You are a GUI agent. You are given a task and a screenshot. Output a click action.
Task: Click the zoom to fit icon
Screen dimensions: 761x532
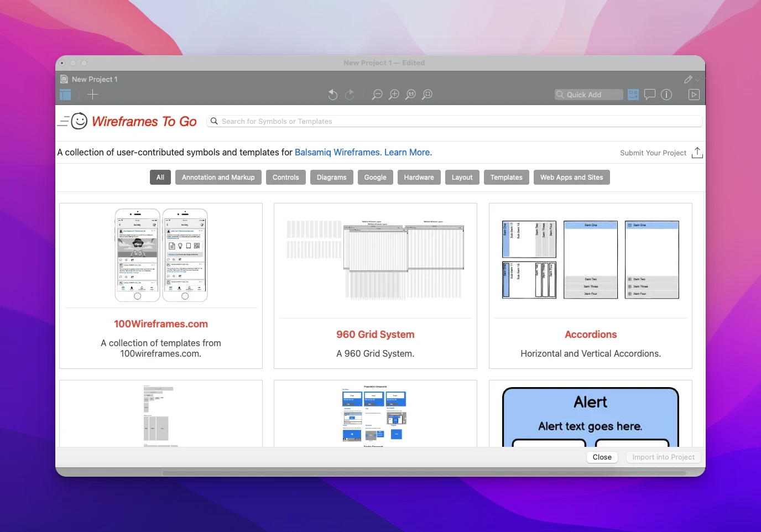click(x=427, y=95)
